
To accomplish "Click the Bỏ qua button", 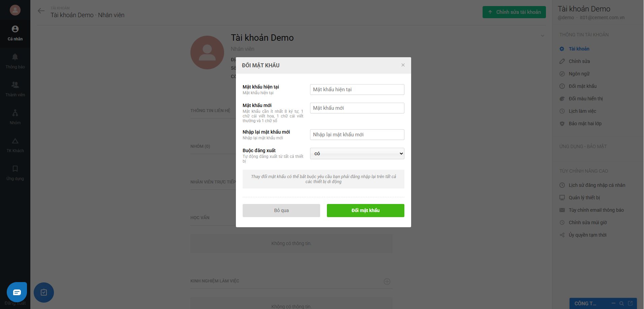I will tap(281, 210).
